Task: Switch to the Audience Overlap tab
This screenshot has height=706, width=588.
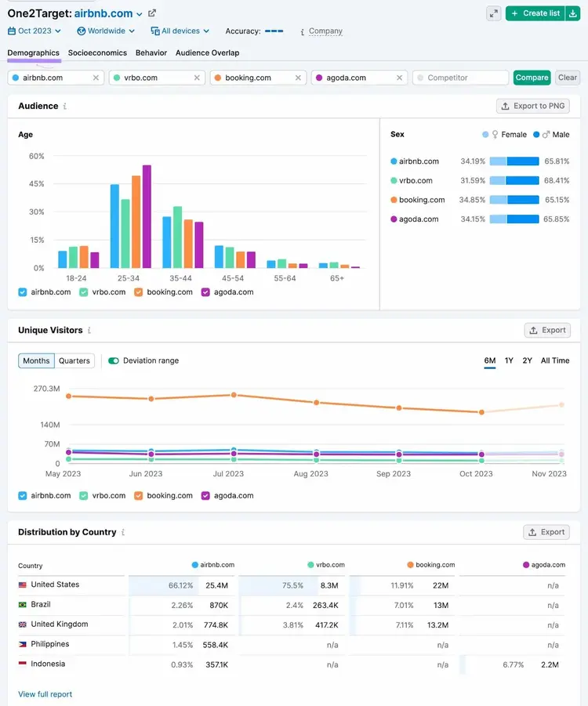Action: point(207,52)
